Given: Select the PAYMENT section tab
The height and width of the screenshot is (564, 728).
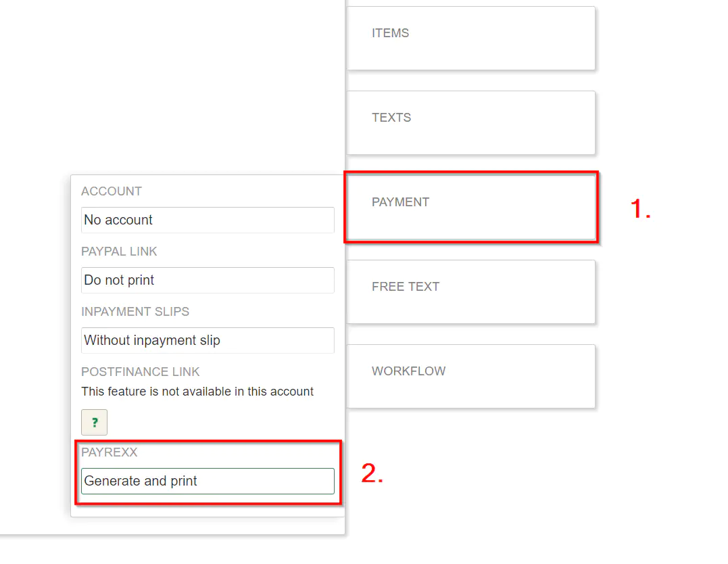Looking at the screenshot, I should 470,206.
